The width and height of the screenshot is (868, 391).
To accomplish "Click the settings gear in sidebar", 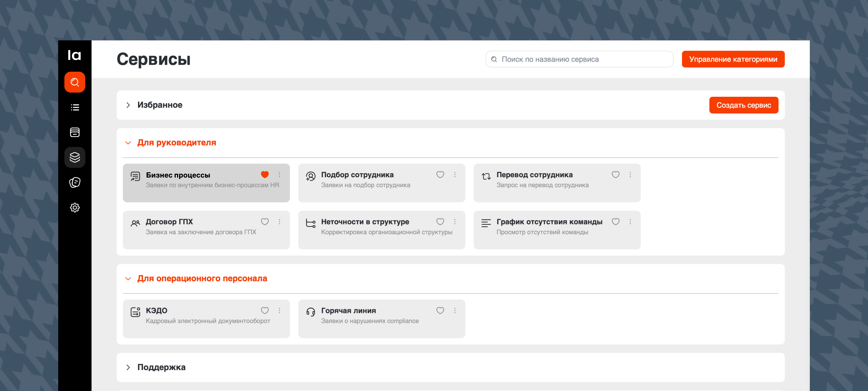I will point(74,208).
